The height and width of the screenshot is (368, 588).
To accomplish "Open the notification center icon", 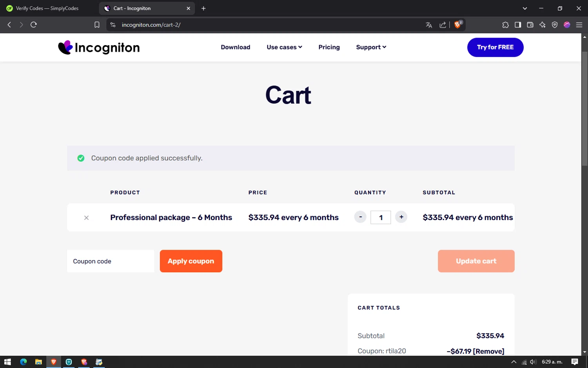I will tap(575, 362).
